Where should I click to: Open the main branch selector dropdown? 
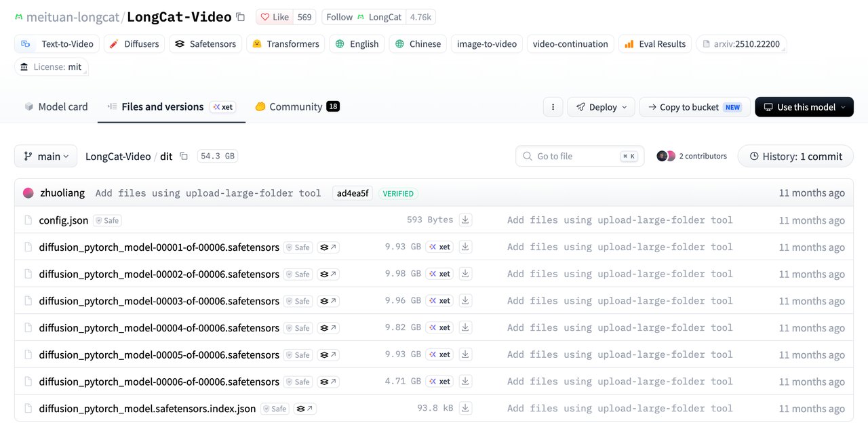(x=46, y=156)
